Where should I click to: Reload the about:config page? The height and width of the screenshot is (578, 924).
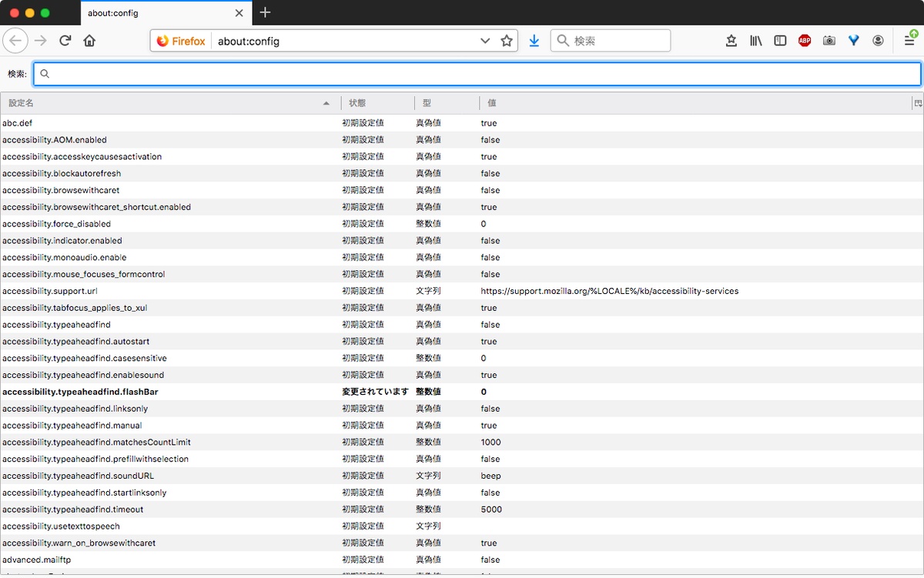pyautogui.click(x=65, y=41)
